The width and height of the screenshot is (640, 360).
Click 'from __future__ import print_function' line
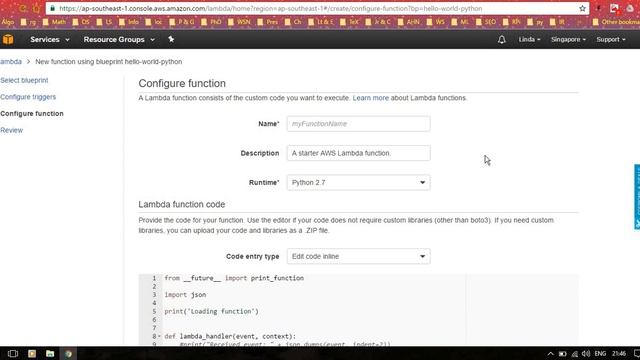(234, 278)
